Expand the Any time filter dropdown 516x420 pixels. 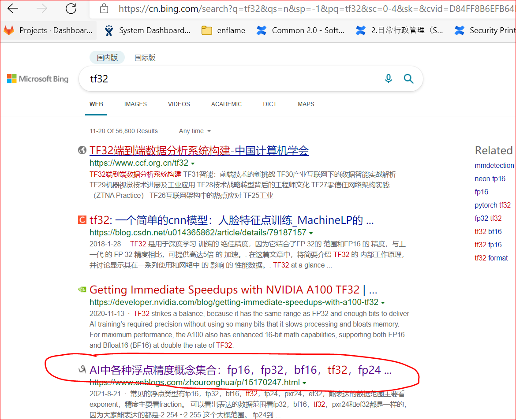pyautogui.click(x=195, y=131)
